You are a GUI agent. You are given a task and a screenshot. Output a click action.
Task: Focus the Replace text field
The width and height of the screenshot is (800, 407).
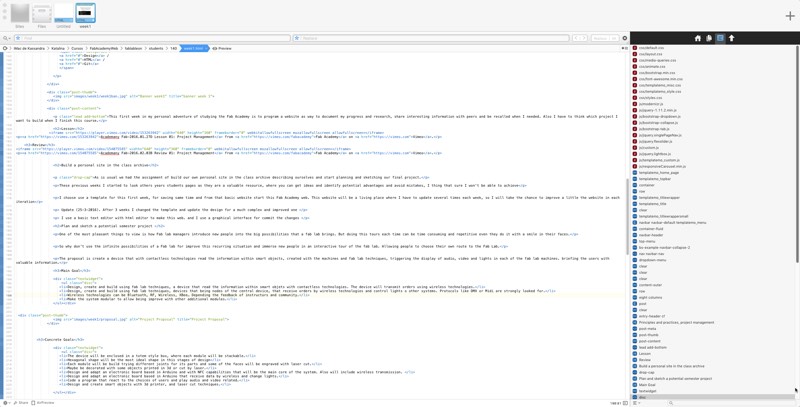pos(431,38)
